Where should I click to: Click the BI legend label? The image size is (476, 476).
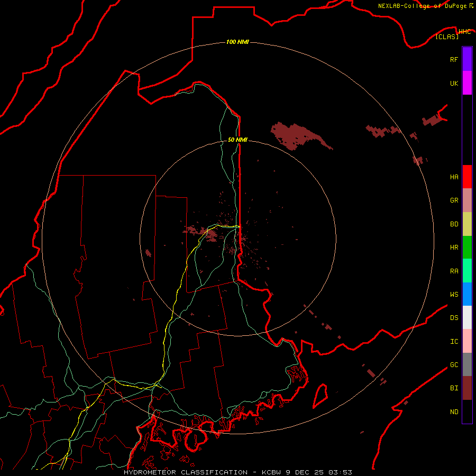[454, 388]
